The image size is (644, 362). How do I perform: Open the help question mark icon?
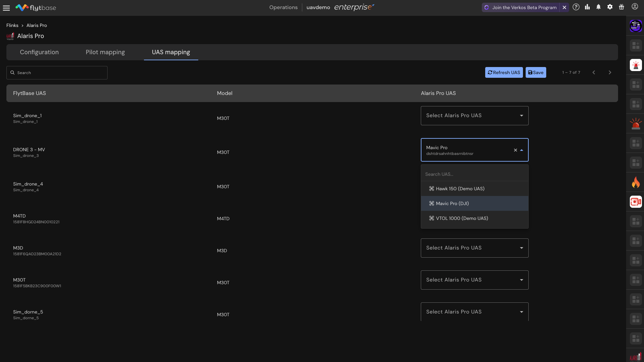coord(576,7)
